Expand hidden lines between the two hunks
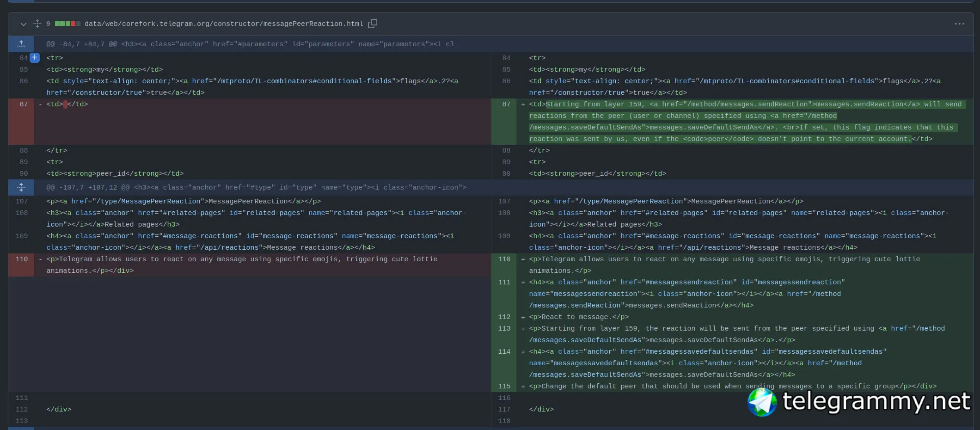This screenshot has width=980, height=430. [21, 187]
